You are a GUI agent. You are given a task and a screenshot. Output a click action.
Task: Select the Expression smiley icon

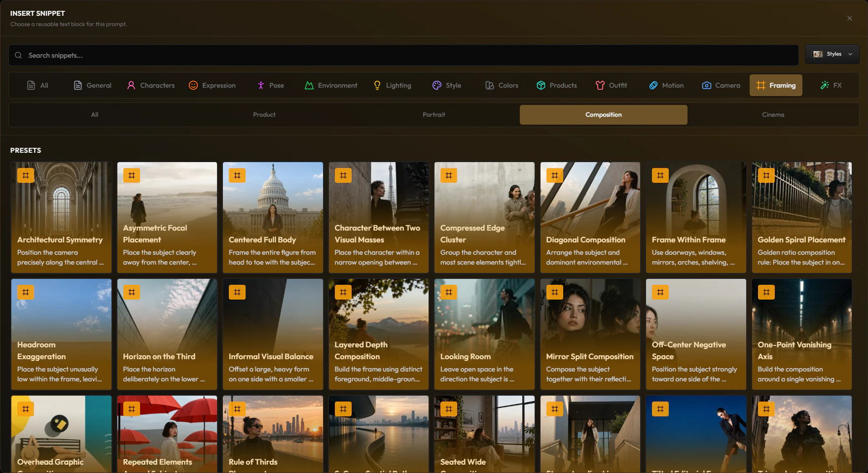193,85
